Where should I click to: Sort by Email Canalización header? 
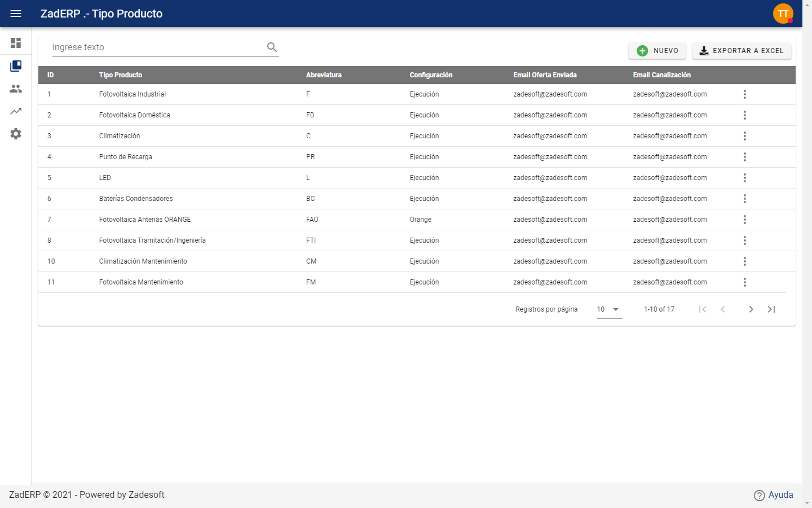pyautogui.click(x=662, y=75)
